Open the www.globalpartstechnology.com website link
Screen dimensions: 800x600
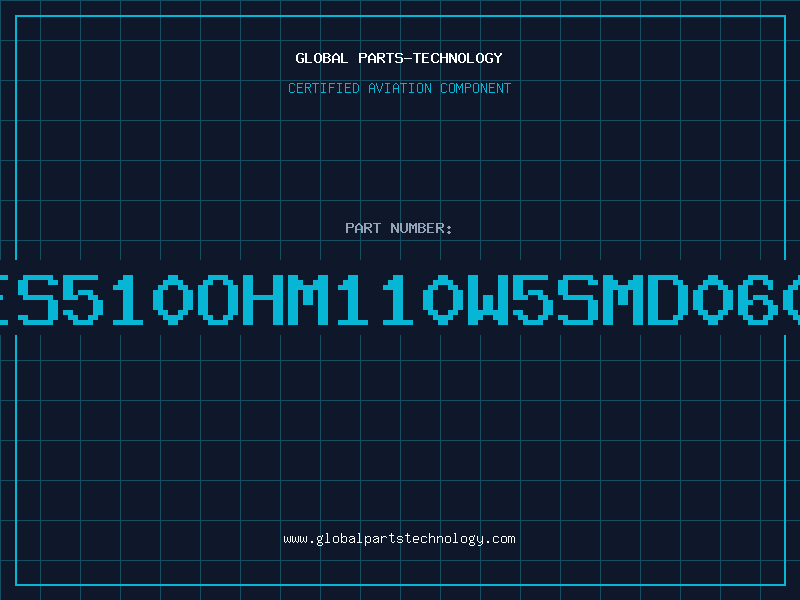399,539
